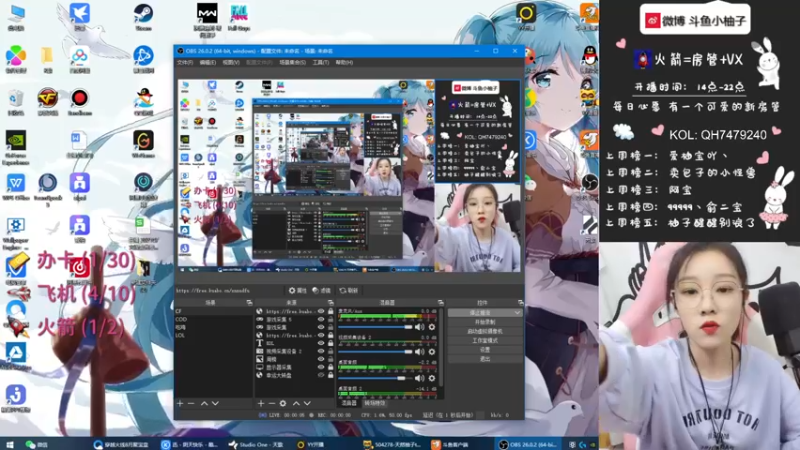Move scene down with down arrow

point(215,403)
